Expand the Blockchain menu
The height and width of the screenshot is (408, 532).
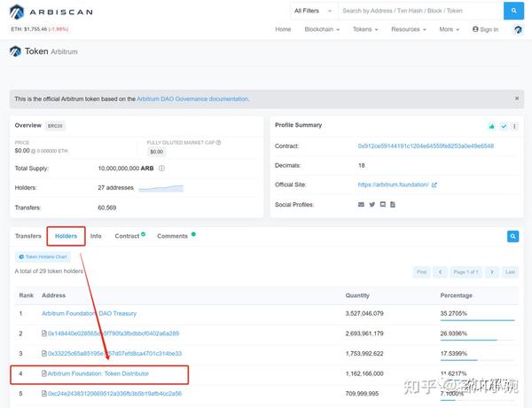(x=321, y=29)
